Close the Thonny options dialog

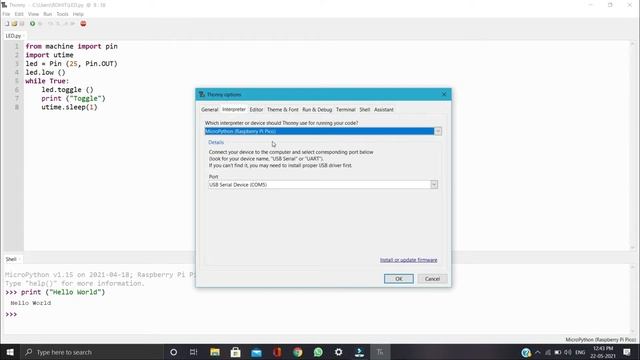pyautogui.click(x=444, y=94)
